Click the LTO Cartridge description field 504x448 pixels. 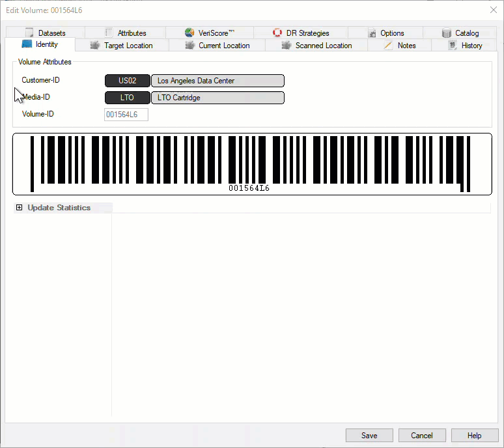[x=217, y=98]
